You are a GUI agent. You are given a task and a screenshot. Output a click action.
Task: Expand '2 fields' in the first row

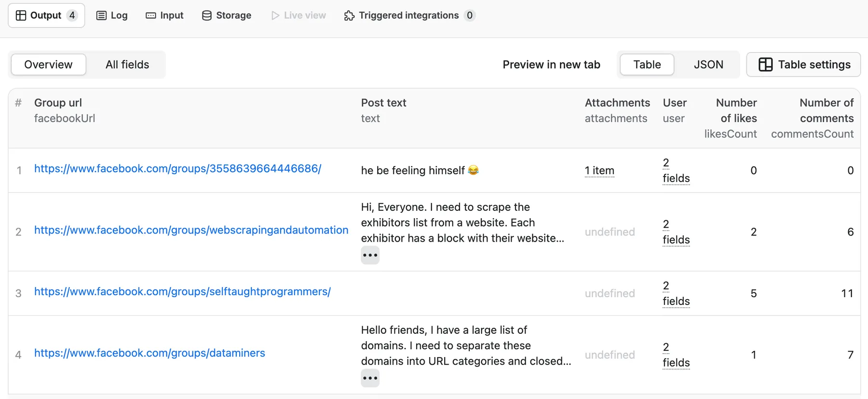tap(676, 170)
